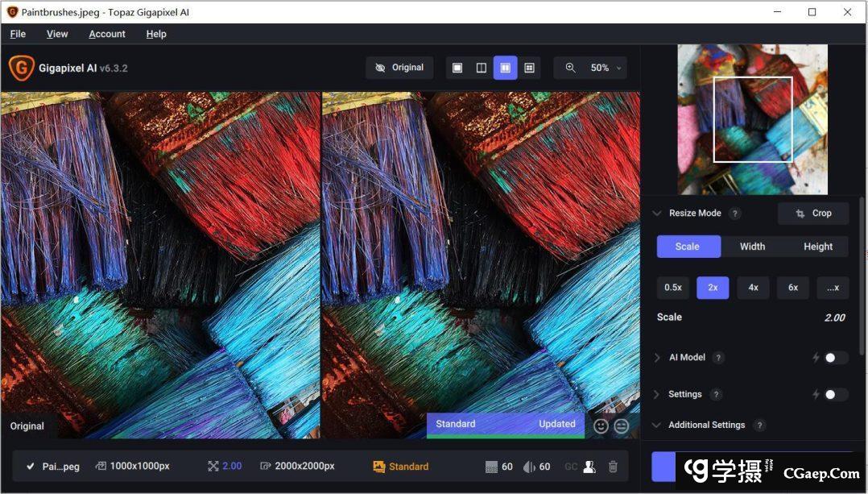Uncheck the Paintbrushes file checkbox
The image size is (868, 494).
(x=31, y=467)
